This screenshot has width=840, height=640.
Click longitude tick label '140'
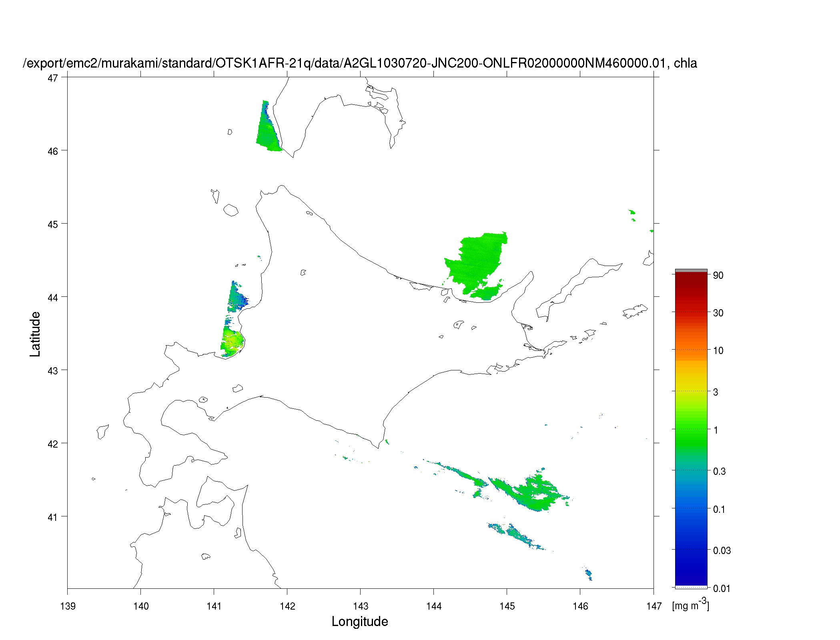click(141, 606)
